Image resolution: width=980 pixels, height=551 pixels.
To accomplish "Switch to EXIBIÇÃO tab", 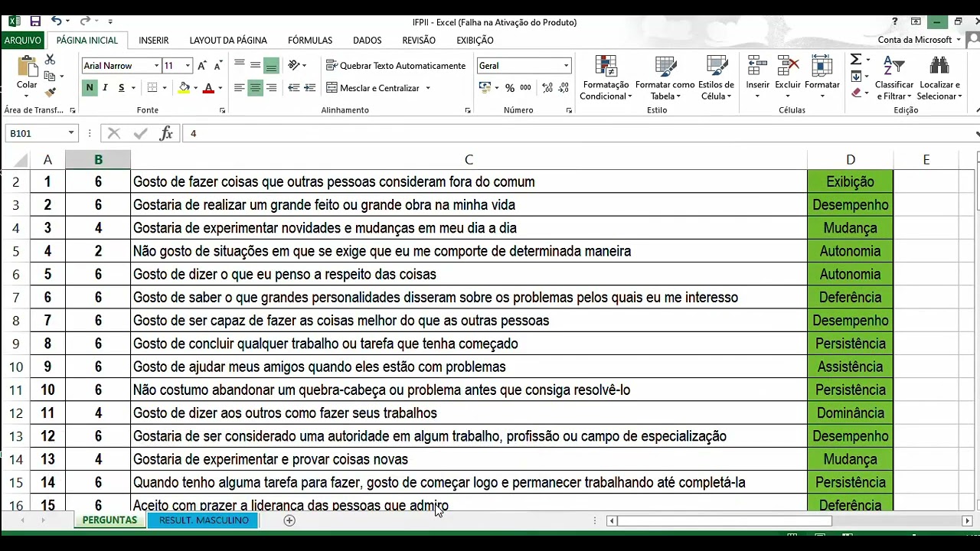I will click(475, 40).
